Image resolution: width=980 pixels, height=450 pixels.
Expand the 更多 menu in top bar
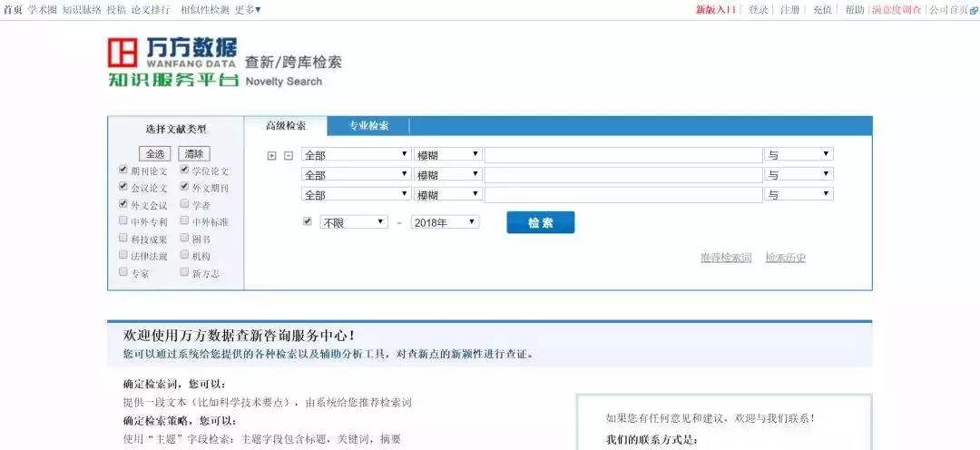click(x=248, y=9)
